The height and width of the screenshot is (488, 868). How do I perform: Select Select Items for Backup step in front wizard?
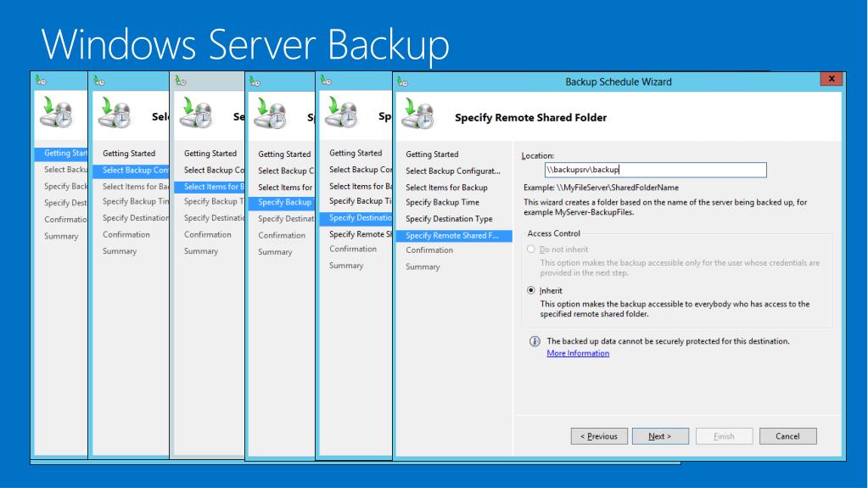[446, 188]
